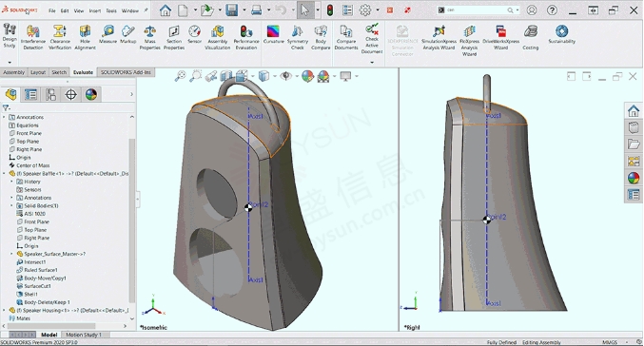Open the Markup tool
644x346 pixels.
(127, 34)
